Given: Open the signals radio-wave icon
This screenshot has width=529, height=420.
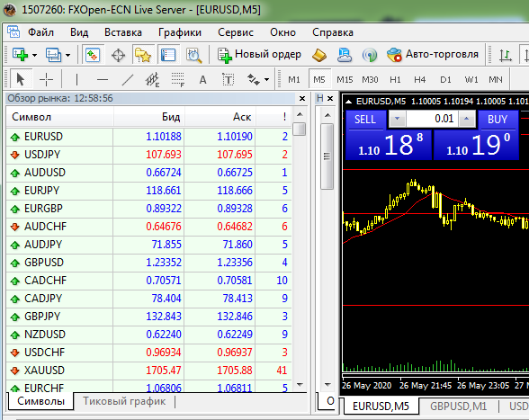Looking at the screenshot, I should (370, 55).
